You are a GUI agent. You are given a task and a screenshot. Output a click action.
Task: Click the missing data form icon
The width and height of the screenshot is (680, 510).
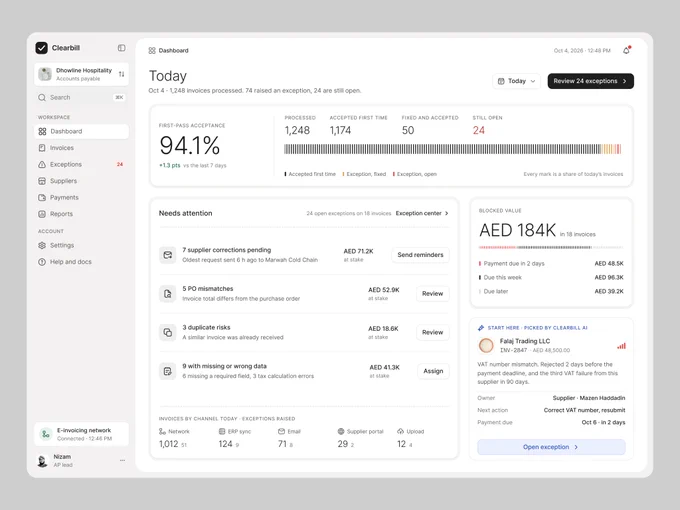tap(167, 371)
